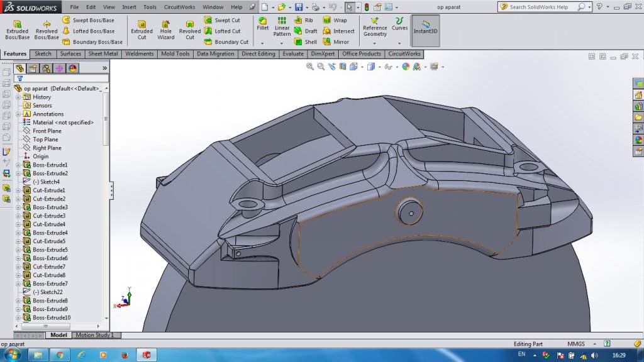Apply the Fillet feature tool
644x362 pixels.
[x=262, y=24]
